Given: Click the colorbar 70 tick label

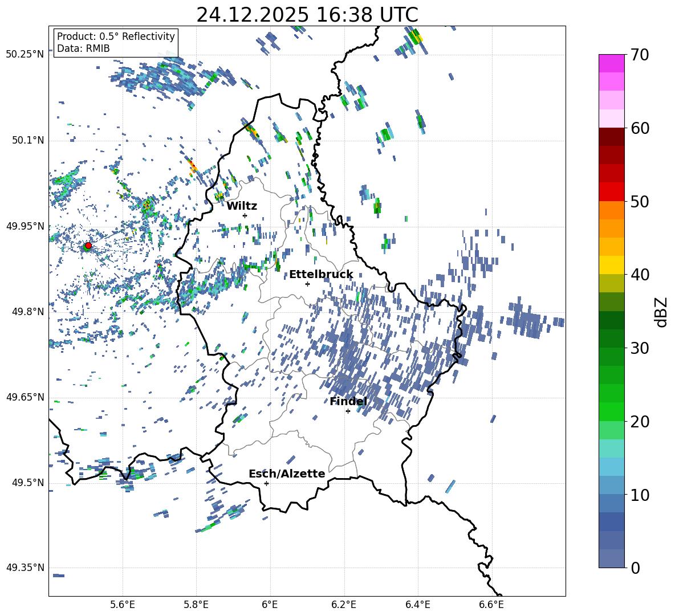Looking at the screenshot, I should pyautogui.click(x=640, y=55).
